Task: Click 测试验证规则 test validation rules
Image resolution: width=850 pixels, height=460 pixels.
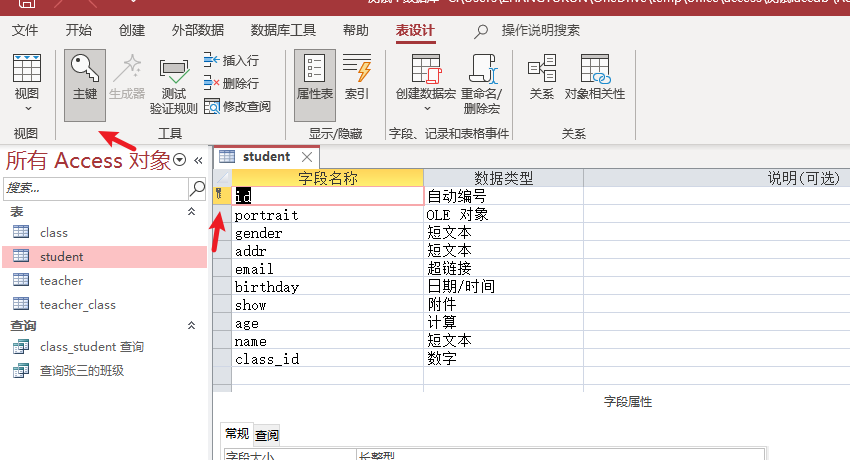Action: tap(173, 85)
